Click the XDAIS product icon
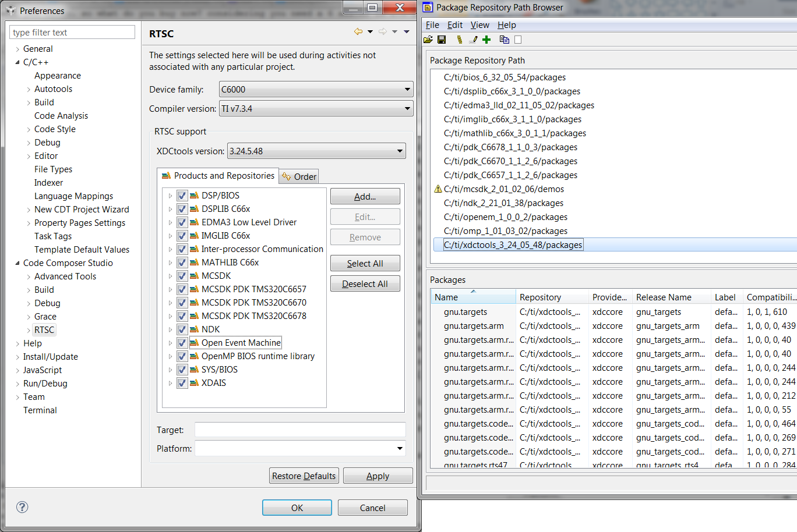The image size is (797, 532). click(x=195, y=383)
